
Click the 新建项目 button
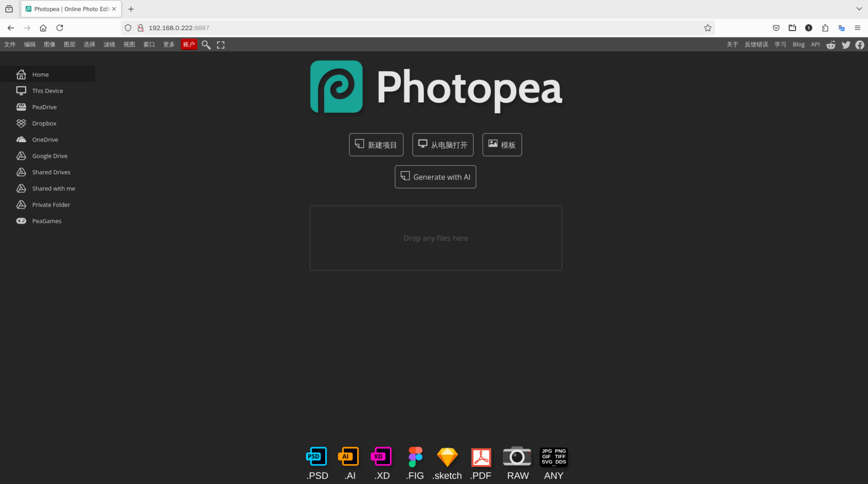click(x=376, y=145)
